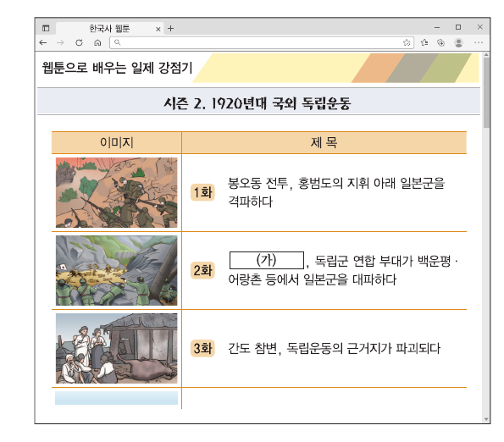Click the 시즌 2. 1920년대 국외 독립운동 heading

point(258,103)
